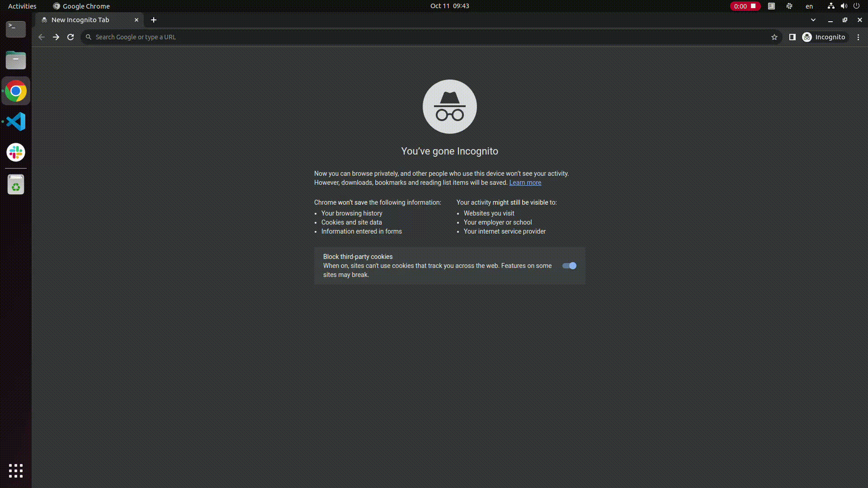Open the Learn more link
Image resolution: width=868 pixels, height=488 pixels.
click(525, 183)
